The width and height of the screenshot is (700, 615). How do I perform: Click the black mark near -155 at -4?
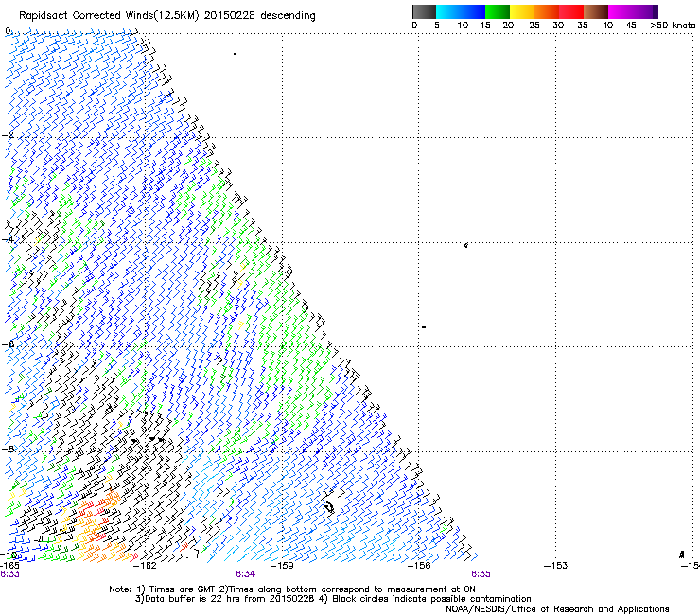click(465, 245)
